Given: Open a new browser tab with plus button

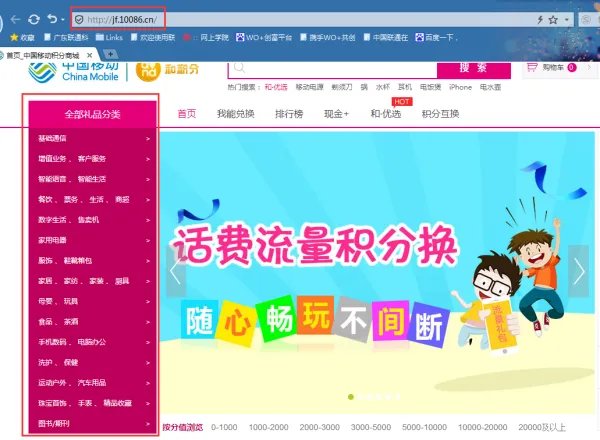Looking at the screenshot, I should pyautogui.click(x=111, y=54).
